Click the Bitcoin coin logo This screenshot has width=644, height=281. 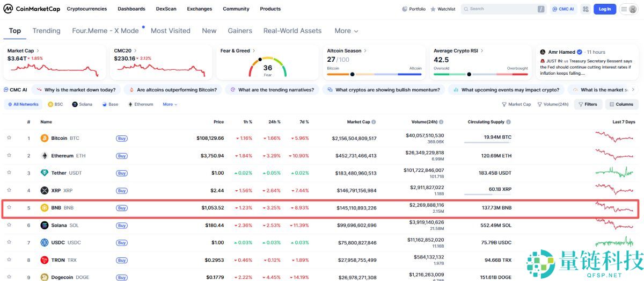point(45,138)
